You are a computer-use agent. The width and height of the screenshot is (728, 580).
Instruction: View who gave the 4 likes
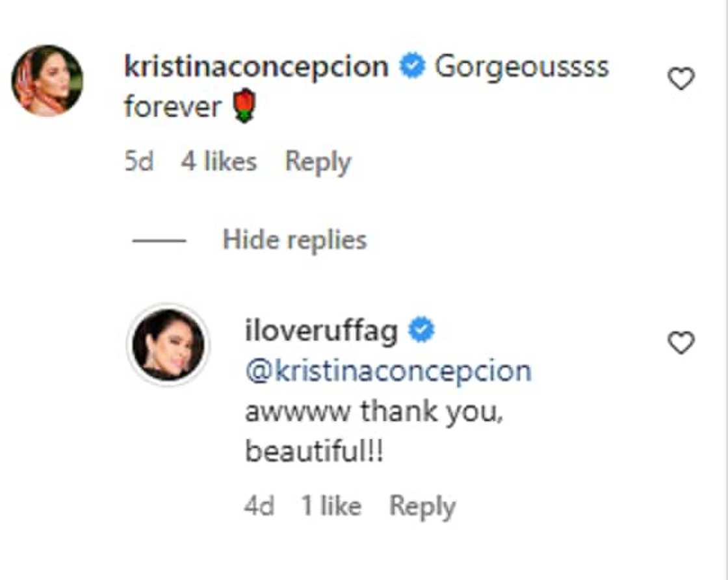pos(218,162)
